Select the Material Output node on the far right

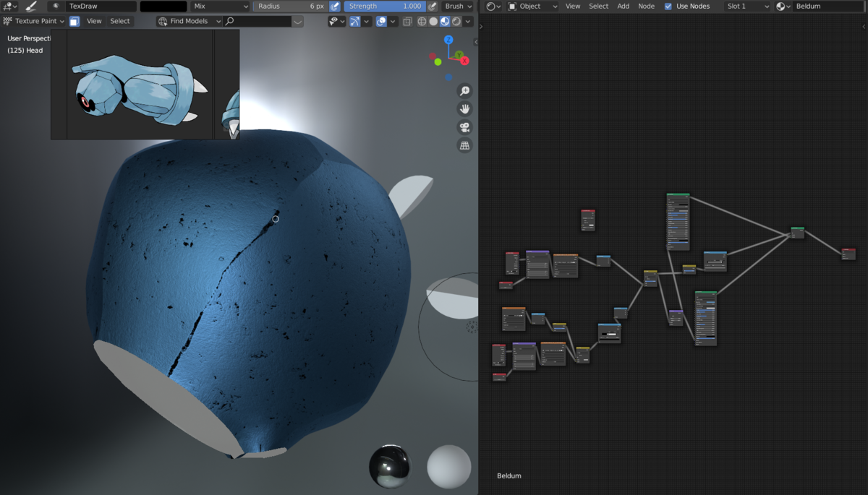[x=848, y=254]
